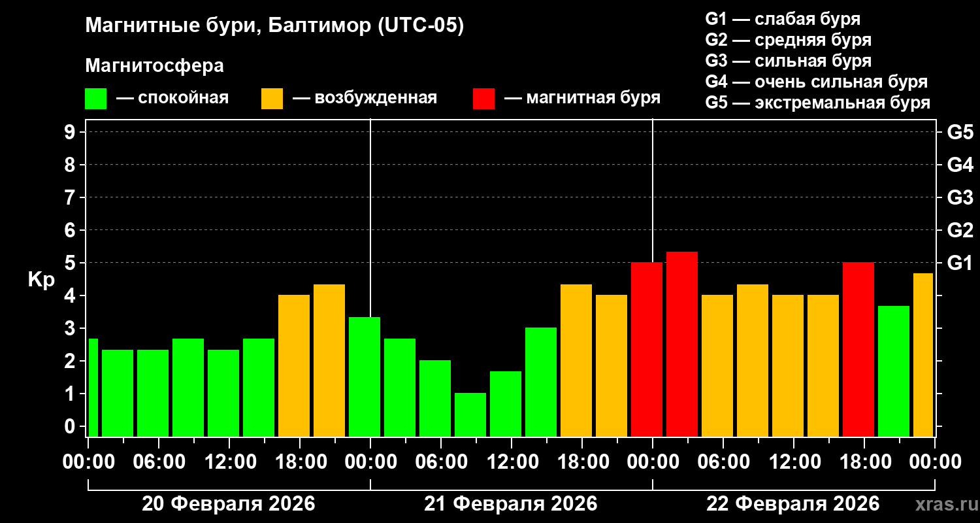980x523 pixels.
Task: Click green bar crossing the 20–21 Февраля divider
Action: pos(365,377)
